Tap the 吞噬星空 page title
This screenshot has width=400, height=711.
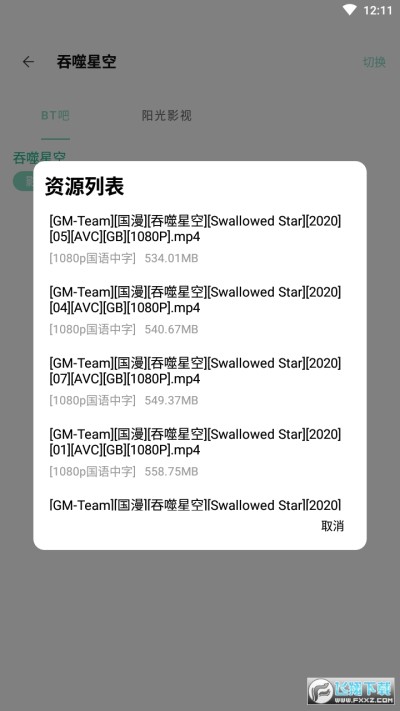pos(87,62)
